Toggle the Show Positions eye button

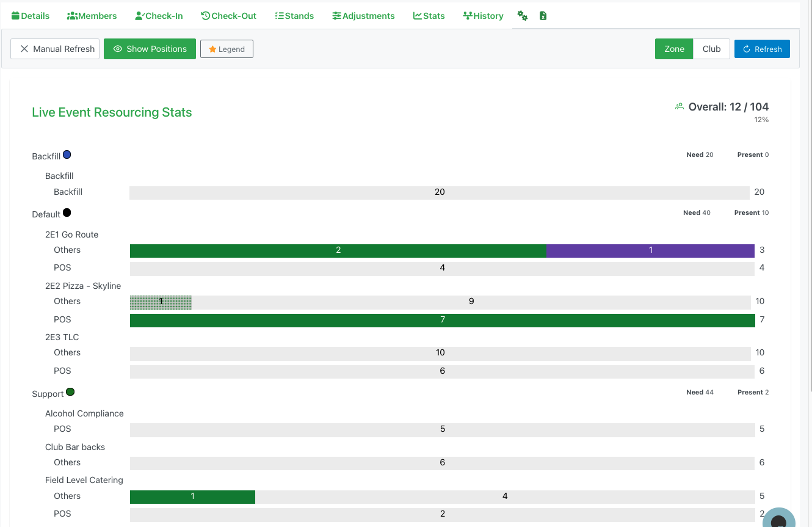click(x=150, y=49)
